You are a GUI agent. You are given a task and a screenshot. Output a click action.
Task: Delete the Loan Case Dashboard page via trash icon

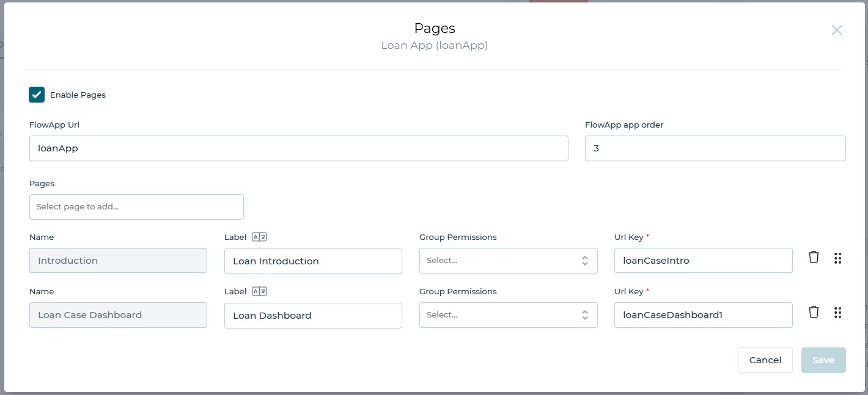(x=814, y=311)
